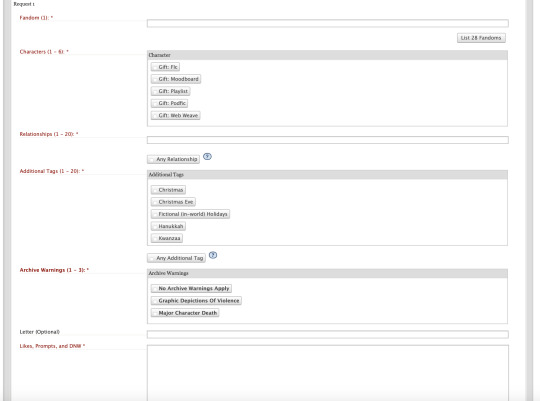This screenshot has width=540, height=401.
Task: Click the Archive Warnings (1 - 3) label
Action: (54, 270)
